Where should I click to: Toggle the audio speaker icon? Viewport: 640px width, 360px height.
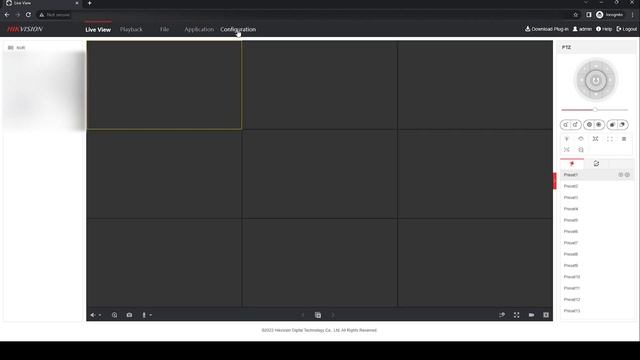point(93,315)
